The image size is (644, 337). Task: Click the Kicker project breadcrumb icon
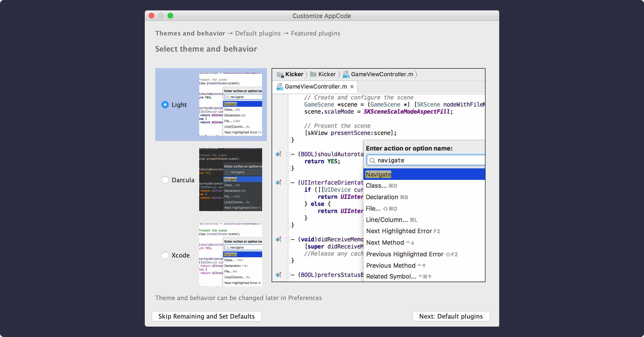tap(280, 75)
